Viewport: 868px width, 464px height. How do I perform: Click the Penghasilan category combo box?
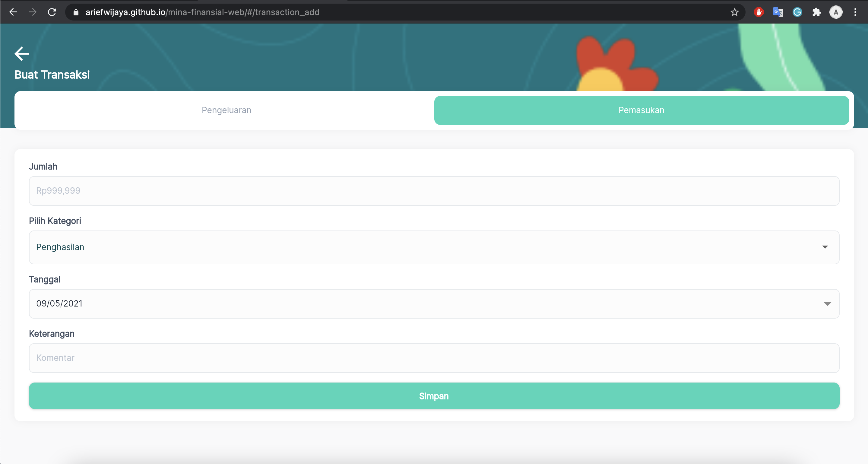[x=404, y=247]
